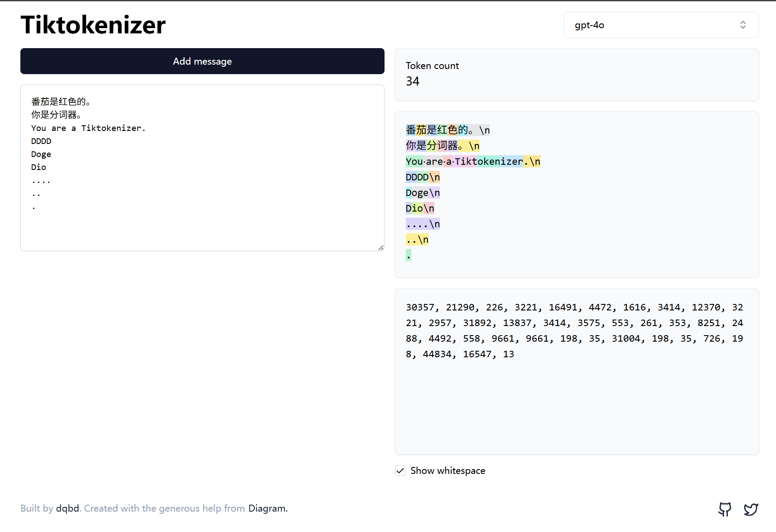Click the 'Dio' line in the input text
776x532 pixels.
39,167
